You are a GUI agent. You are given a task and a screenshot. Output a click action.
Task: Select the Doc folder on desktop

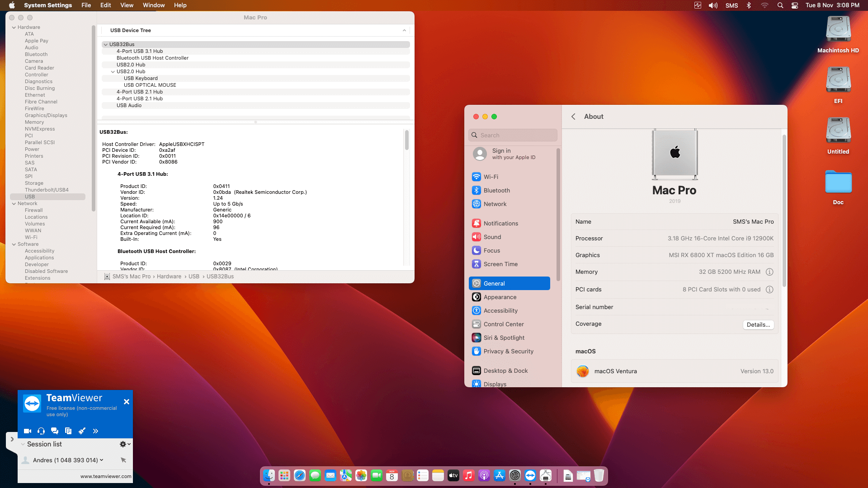[x=838, y=188]
